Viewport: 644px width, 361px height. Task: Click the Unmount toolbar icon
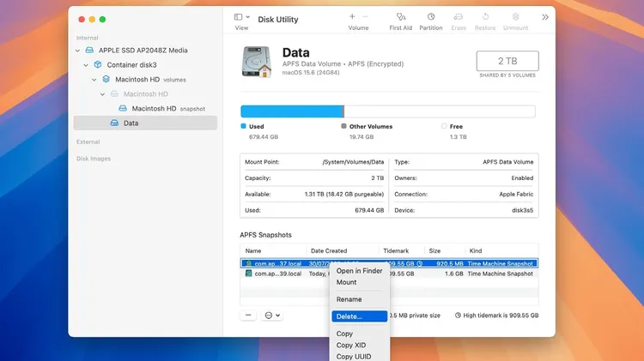pos(515,17)
